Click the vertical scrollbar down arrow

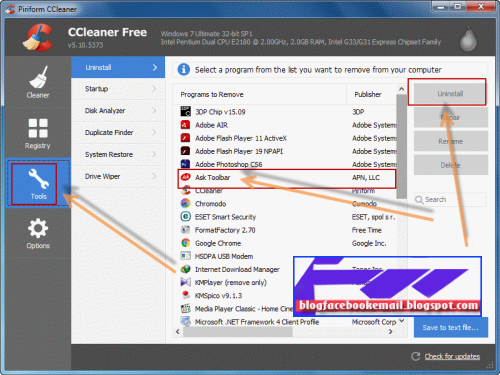(401, 321)
